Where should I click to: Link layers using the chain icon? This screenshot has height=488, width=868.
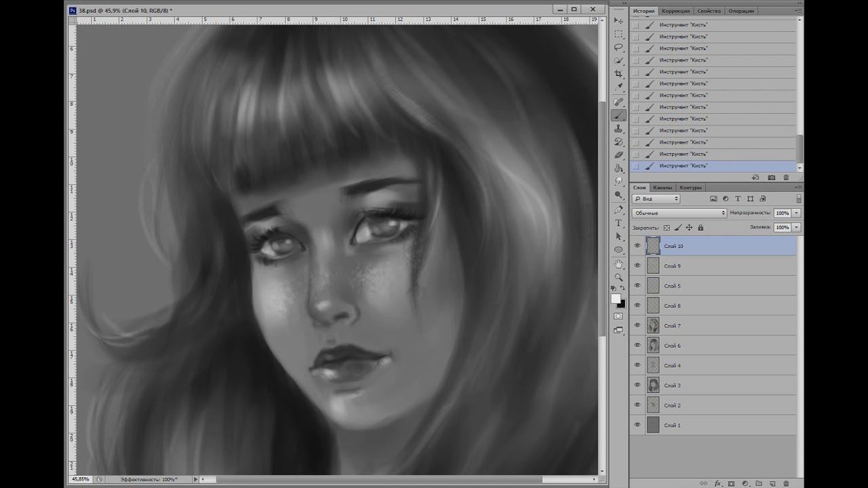click(x=704, y=483)
